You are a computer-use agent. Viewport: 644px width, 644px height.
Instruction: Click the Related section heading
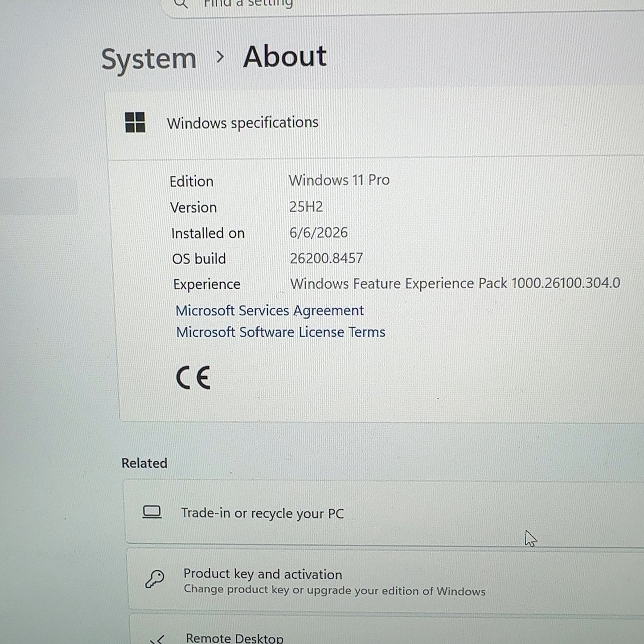coord(144,463)
